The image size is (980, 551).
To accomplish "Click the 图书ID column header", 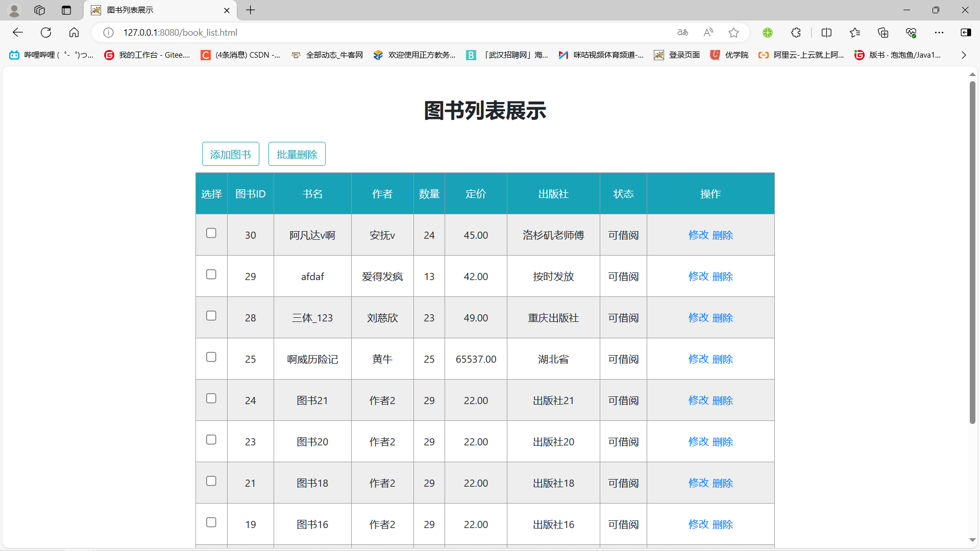I will click(250, 194).
